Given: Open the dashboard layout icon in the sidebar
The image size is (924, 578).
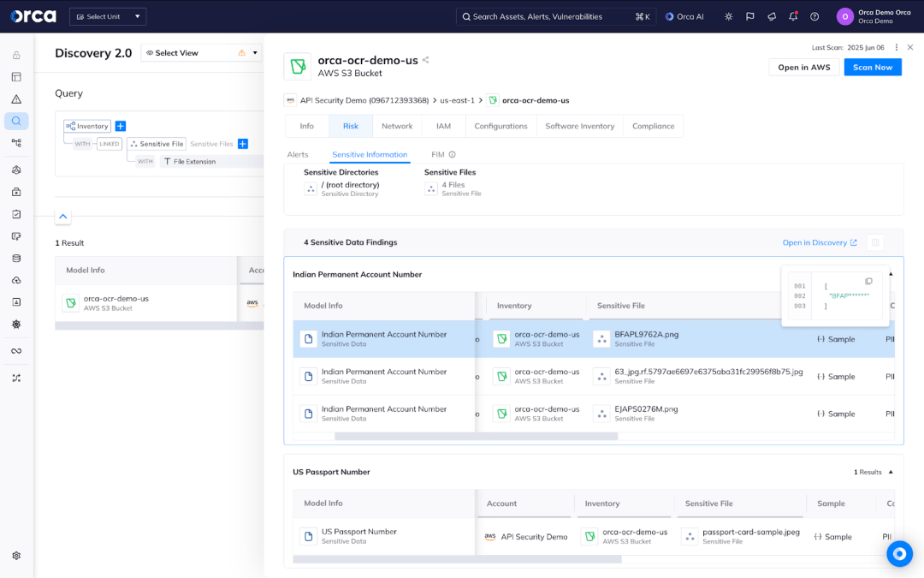Looking at the screenshot, I should 16,77.
